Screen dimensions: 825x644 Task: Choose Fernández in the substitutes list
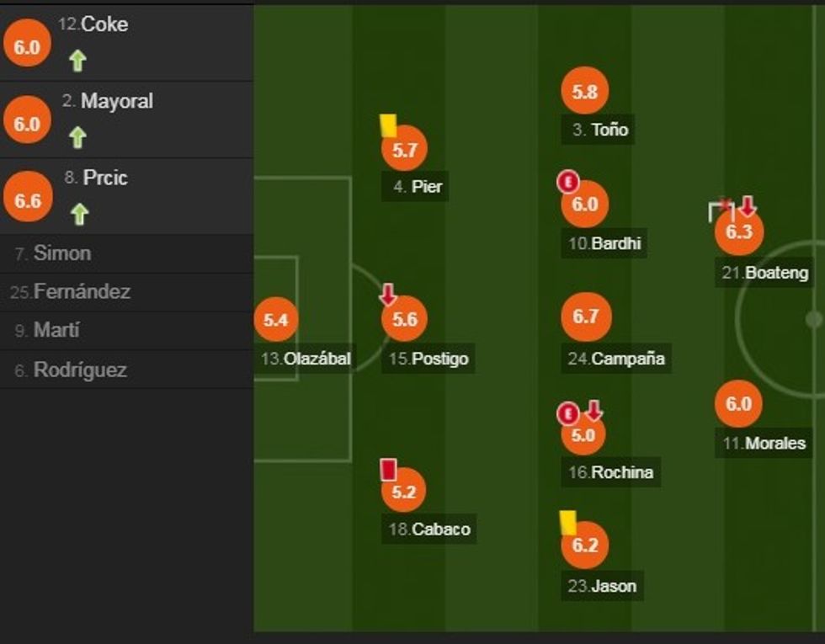(81, 292)
